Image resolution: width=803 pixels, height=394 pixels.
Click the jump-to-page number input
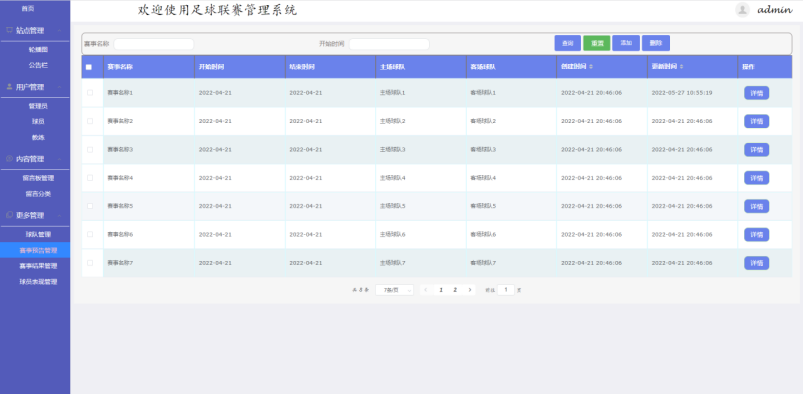(x=506, y=290)
